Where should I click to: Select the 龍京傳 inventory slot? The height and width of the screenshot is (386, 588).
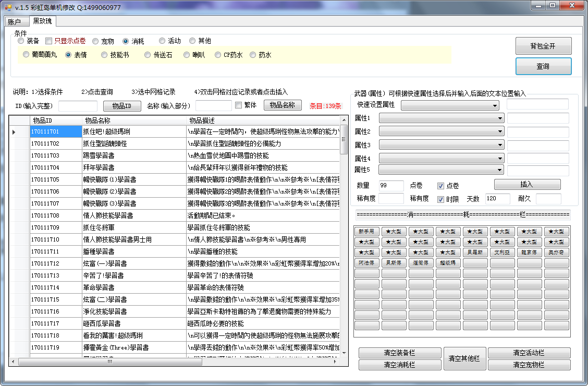(529, 252)
